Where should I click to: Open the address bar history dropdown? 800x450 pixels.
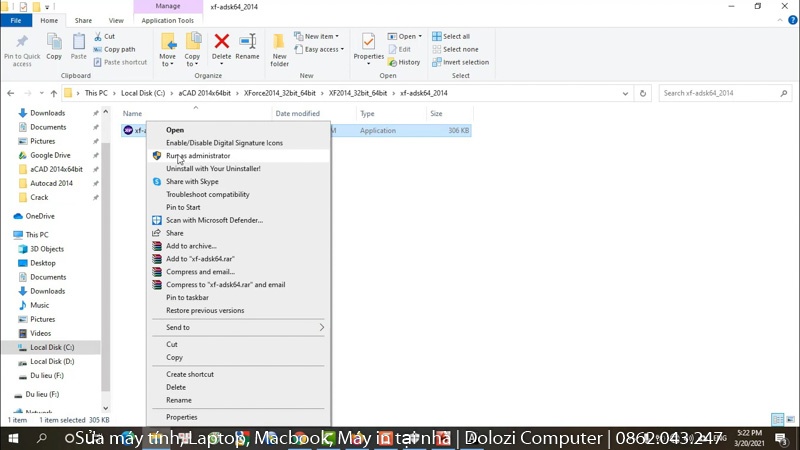pos(625,93)
